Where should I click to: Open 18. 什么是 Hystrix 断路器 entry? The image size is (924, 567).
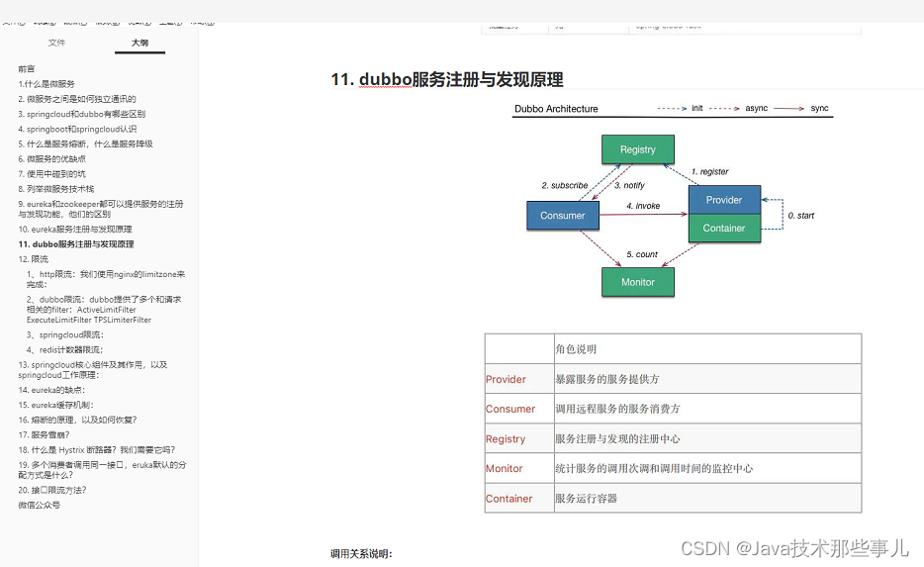(x=97, y=449)
